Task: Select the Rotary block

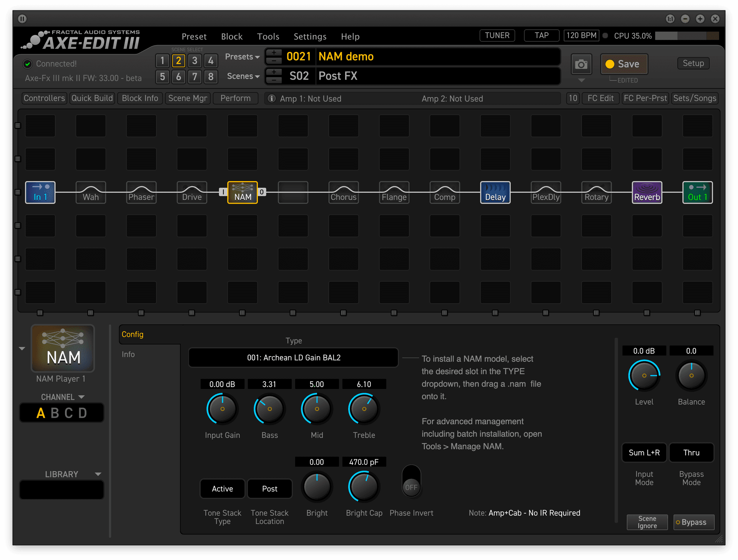Action: (x=597, y=192)
